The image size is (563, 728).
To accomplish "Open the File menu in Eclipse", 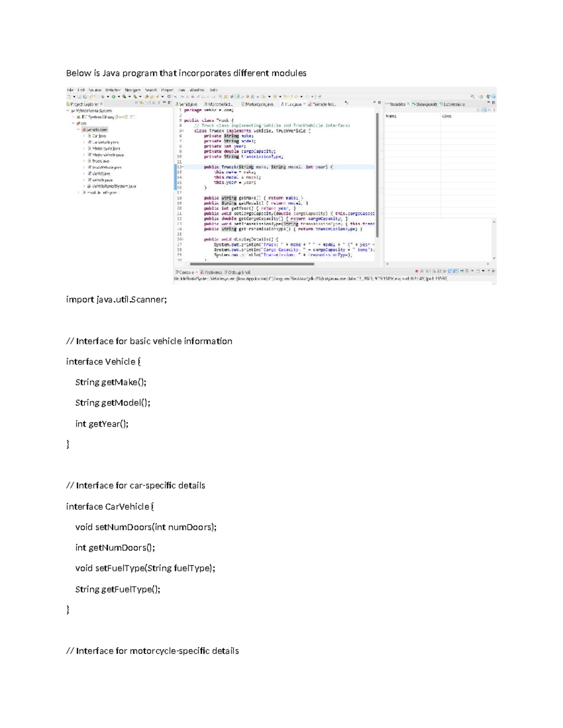I will pyautogui.click(x=70, y=90).
